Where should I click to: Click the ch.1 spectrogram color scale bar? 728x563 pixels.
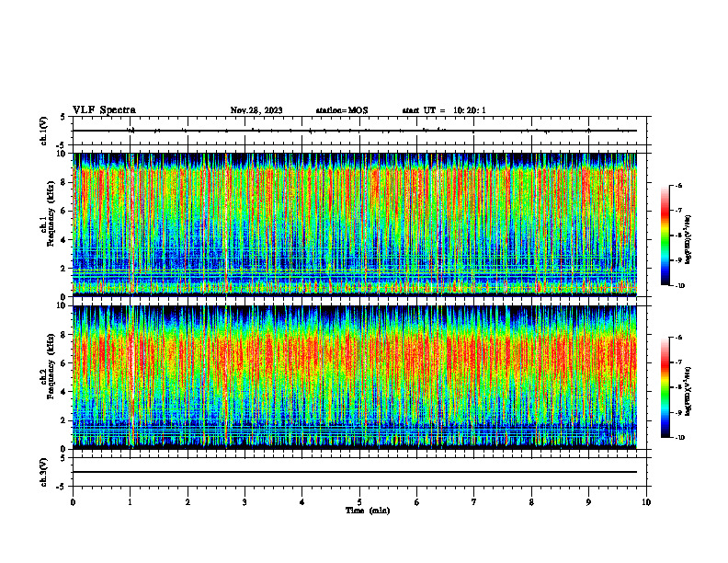tap(665, 236)
